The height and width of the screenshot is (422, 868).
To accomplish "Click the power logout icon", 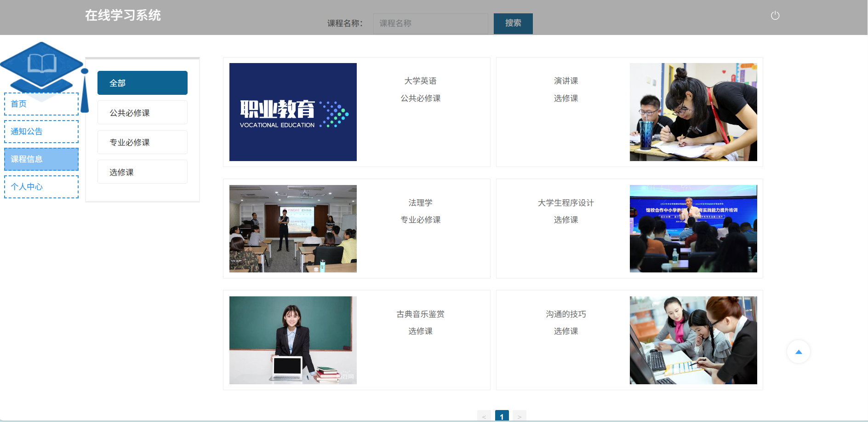I will click(x=775, y=16).
